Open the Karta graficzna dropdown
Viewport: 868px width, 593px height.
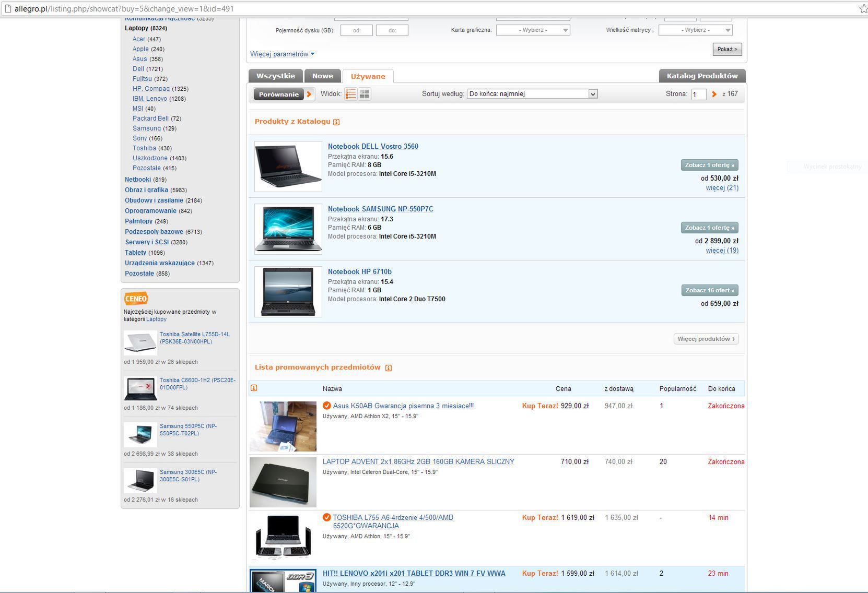533,30
